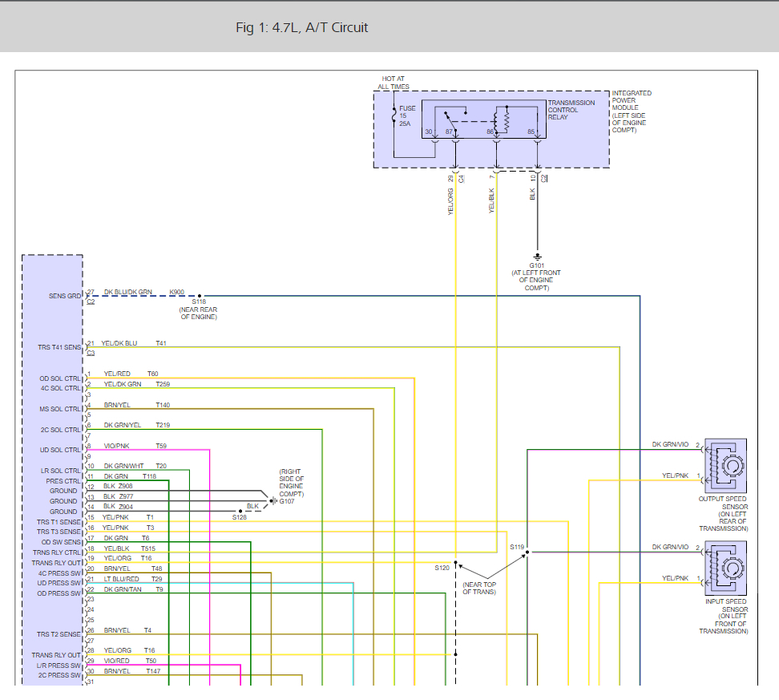The image size is (779, 700).
Task: Click the S119 splice dot
Action: coord(529,552)
